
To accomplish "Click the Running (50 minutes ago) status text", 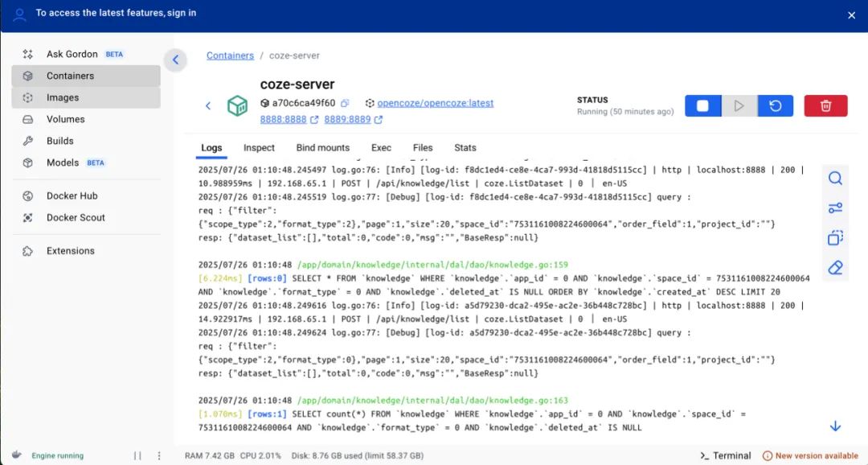I will pos(625,112).
